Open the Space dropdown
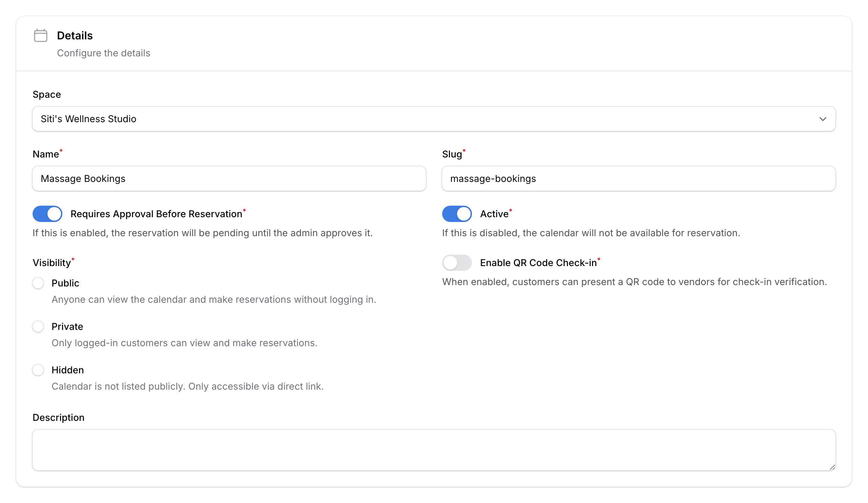This screenshot has height=503, width=868. click(x=433, y=118)
